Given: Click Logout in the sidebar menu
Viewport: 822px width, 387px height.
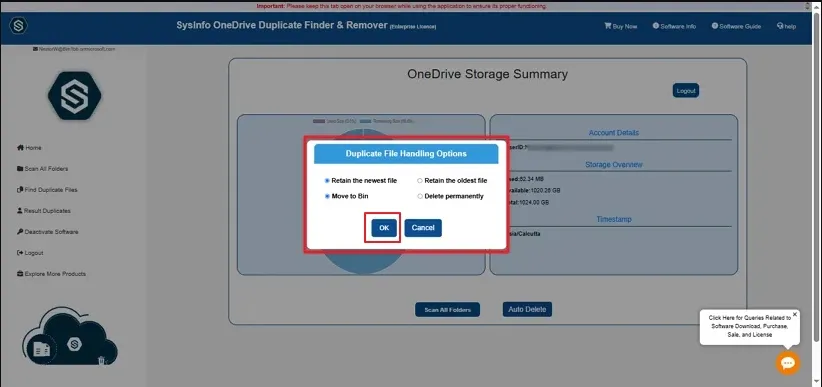Looking at the screenshot, I should 30,253.
